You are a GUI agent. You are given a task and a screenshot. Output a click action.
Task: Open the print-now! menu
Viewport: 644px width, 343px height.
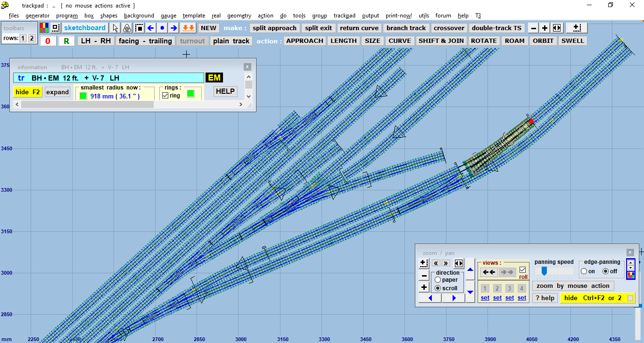(398, 16)
